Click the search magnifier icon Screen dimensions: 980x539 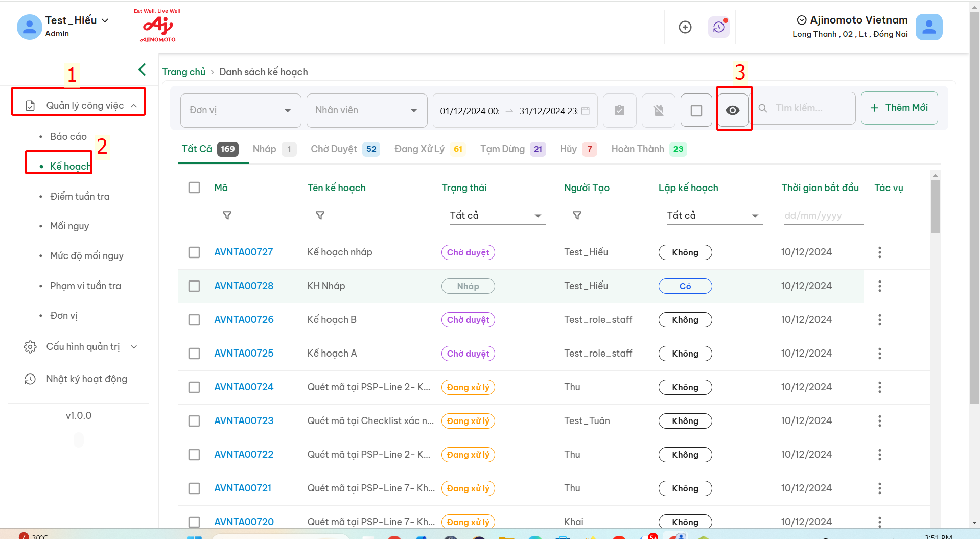(763, 108)
